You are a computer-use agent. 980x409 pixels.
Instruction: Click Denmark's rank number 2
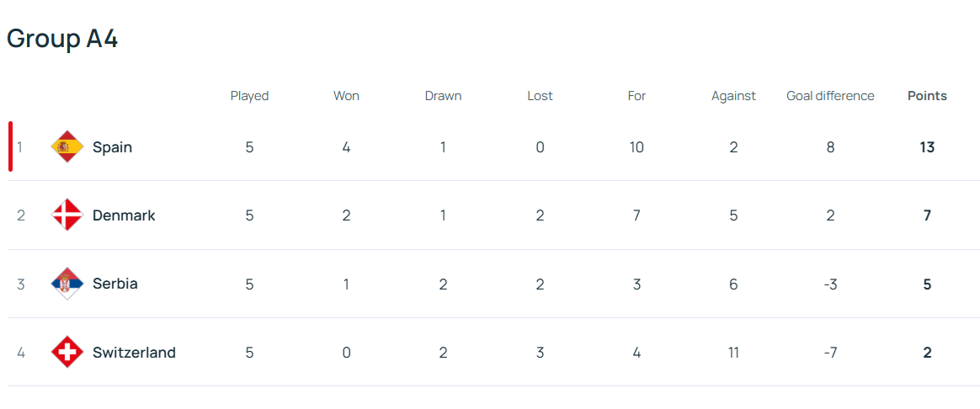(21, 215)
